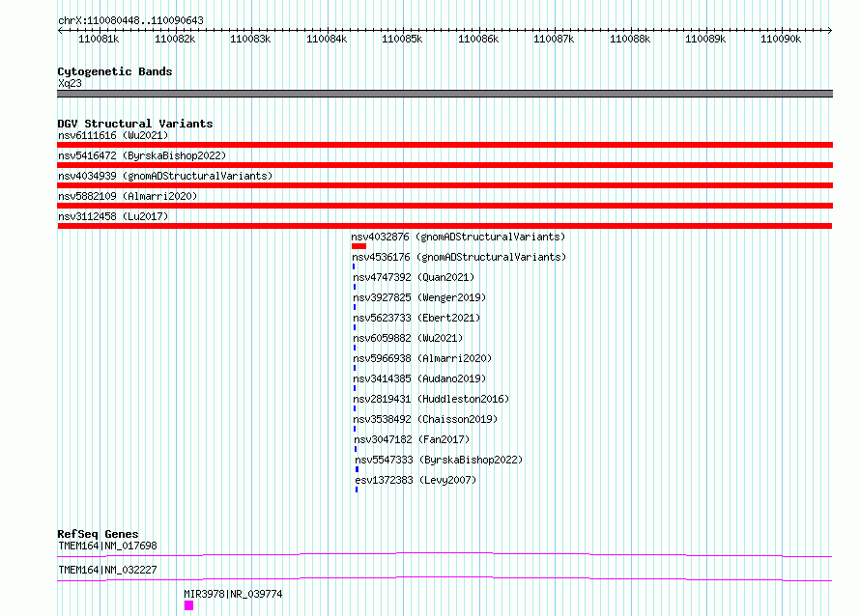The image size is (860, 616).
Task: Click red bar under nsv5416472
Action: coord(444,165)
